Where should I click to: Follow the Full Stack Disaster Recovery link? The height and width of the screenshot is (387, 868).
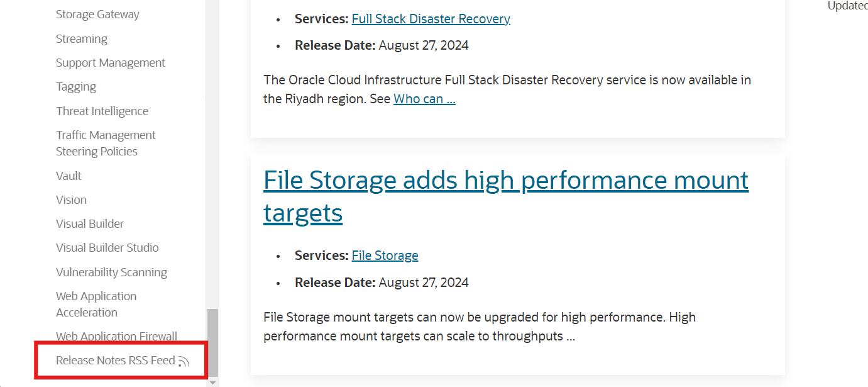pyautogui.click(x=431, y=19)
